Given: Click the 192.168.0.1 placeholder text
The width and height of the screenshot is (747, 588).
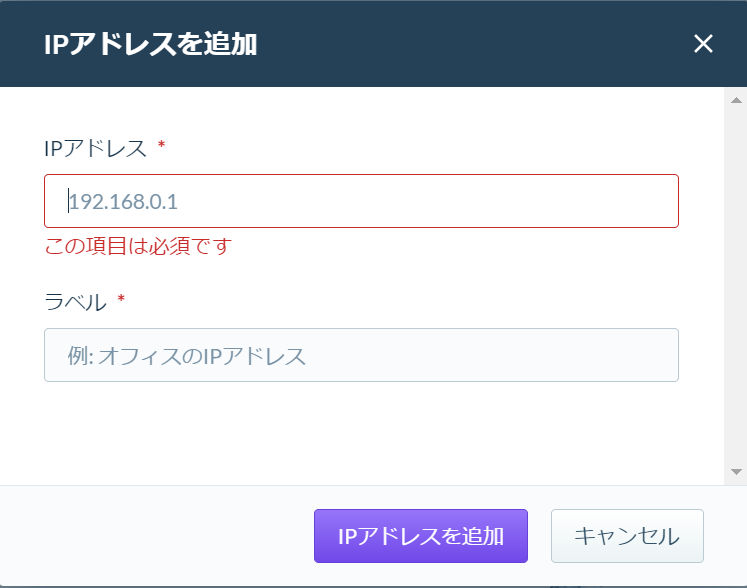Looking at the screenshot, I should [123, 202].
